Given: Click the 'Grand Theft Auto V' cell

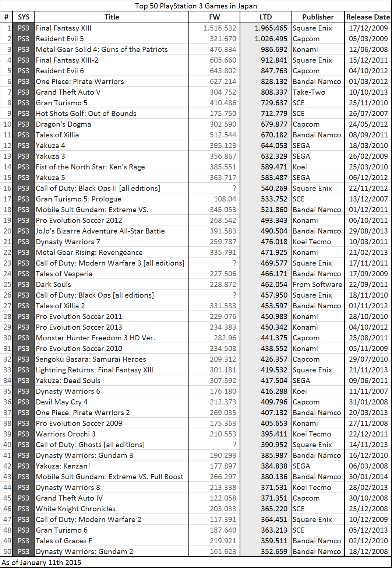Looking at the screenshot, I should pyautogui.click(x=112, y=92).
